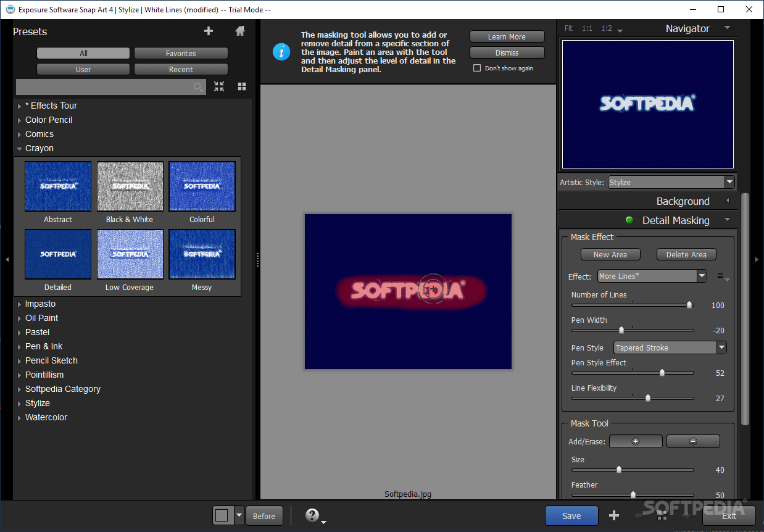
Task: Click the Line Flexibility slider handle
Action: point(647,398)
